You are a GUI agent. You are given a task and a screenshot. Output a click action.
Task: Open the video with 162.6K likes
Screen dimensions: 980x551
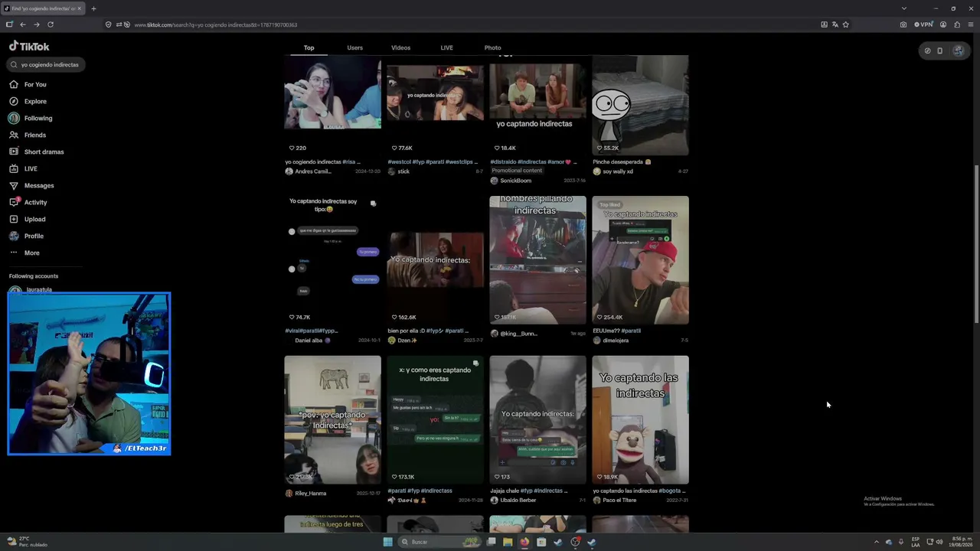point(435,259)
